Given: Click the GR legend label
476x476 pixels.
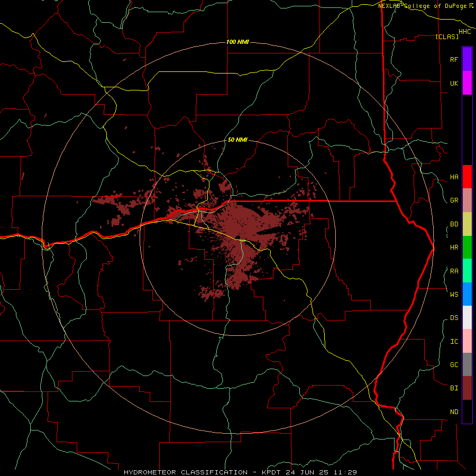Looking at the screenshot, I should [x=454, y=200].
